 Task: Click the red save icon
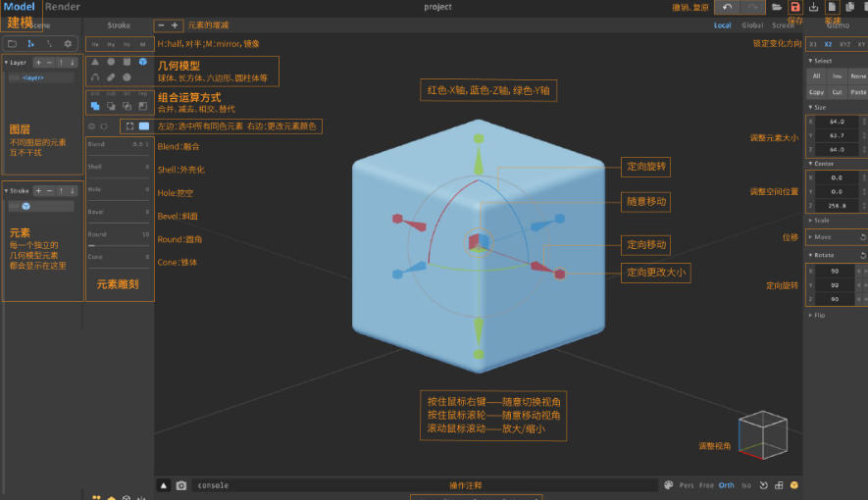[795, 7]
